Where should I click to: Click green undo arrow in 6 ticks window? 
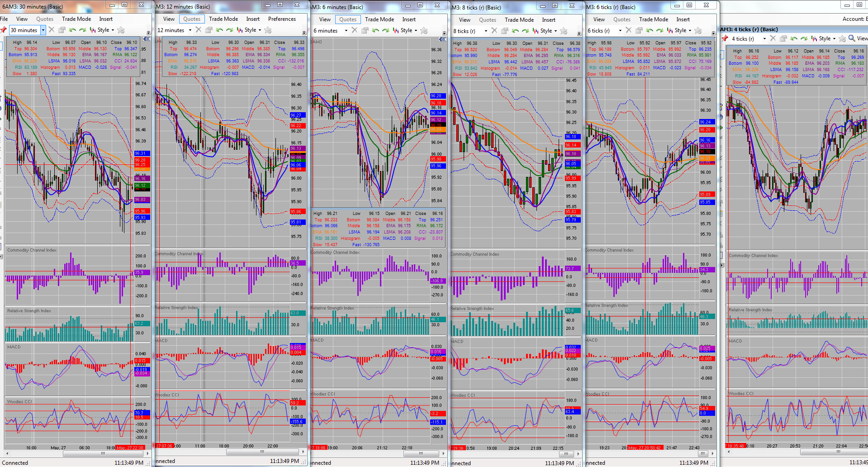click(650, 30)
